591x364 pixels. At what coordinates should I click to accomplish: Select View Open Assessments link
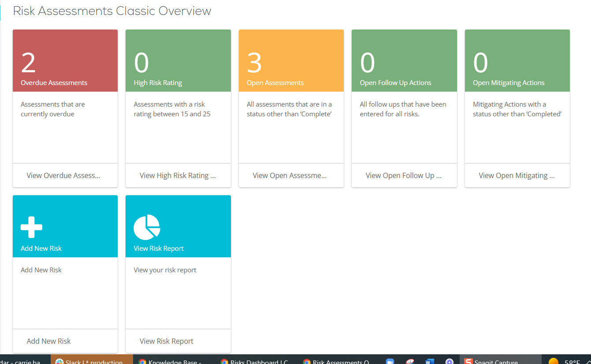point(290,175)
